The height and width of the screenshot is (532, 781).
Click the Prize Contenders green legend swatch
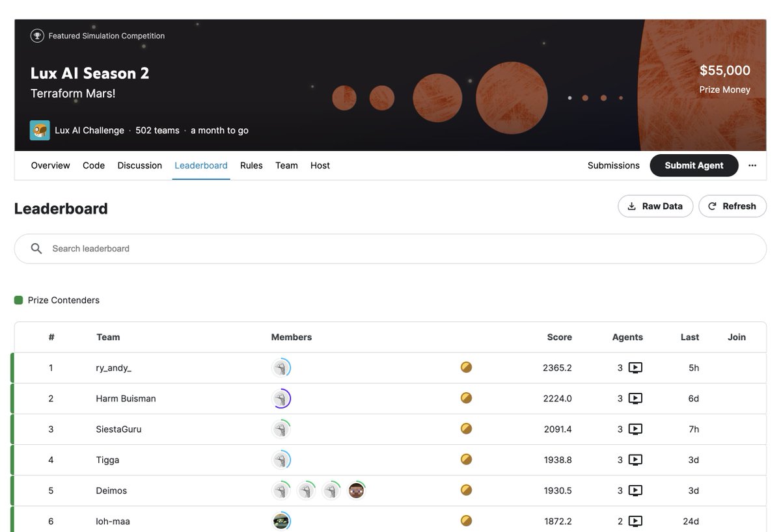[18, 300]
